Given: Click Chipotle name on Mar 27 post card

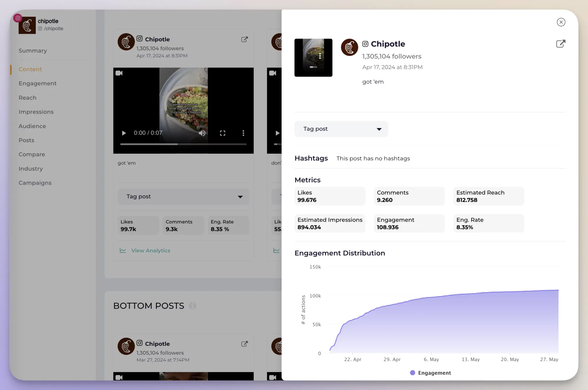Looking at the screenshot, I should tap(157, 344).
